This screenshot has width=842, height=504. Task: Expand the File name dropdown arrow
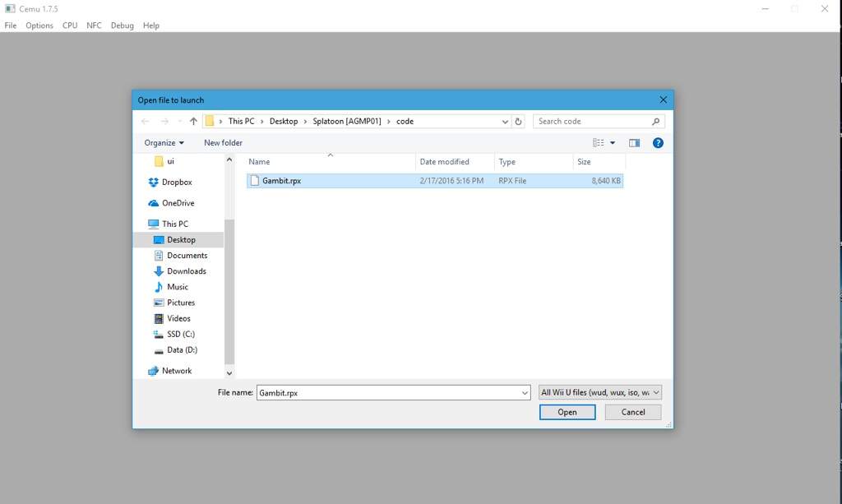coord(525,392)
